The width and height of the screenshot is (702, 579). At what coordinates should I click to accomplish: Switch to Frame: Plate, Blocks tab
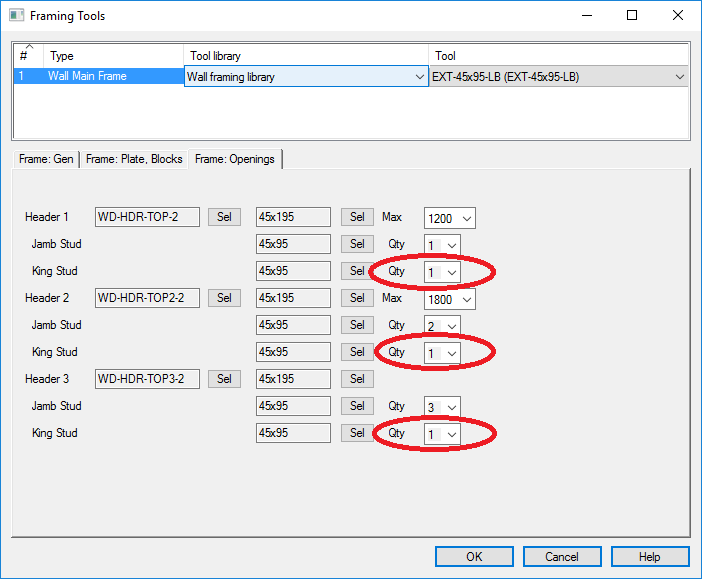coord(134,159)
